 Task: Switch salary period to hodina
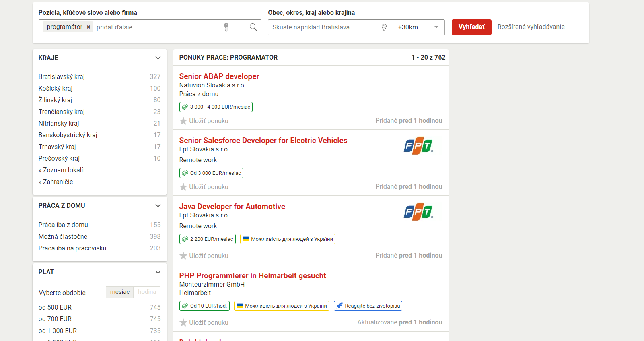tap(147, 292)
